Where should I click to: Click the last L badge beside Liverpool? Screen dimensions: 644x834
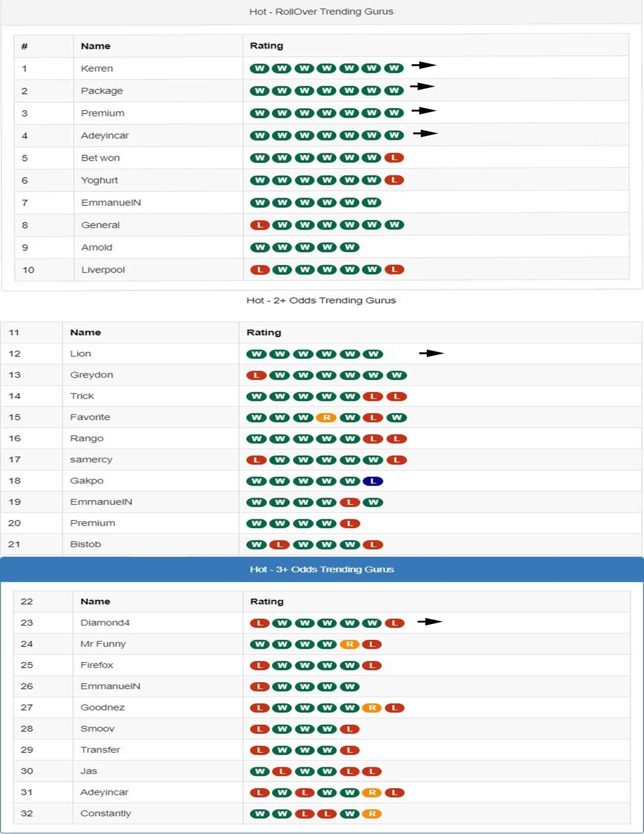click(x=395, y=269)
